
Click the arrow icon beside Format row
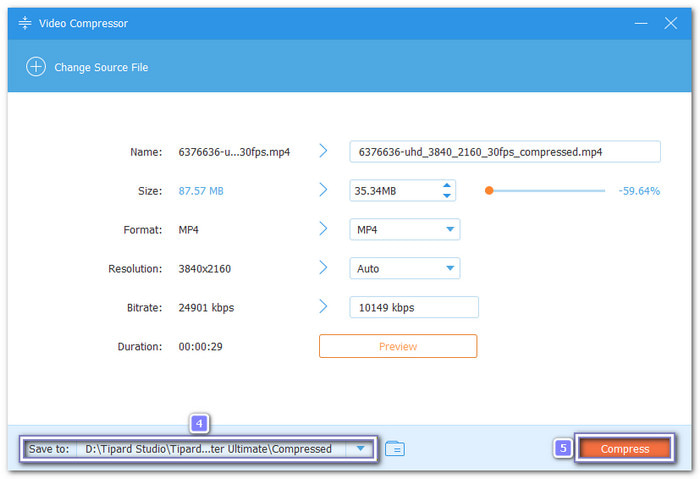point(323,229)
